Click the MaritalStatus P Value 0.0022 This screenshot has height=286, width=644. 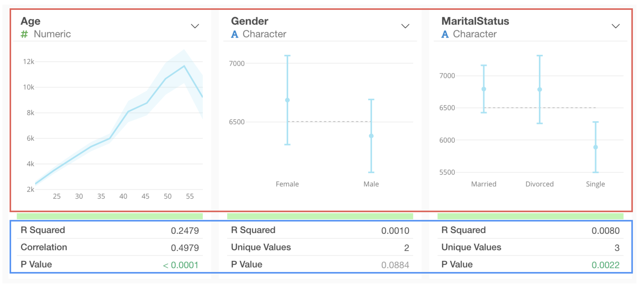pos(605,265)
